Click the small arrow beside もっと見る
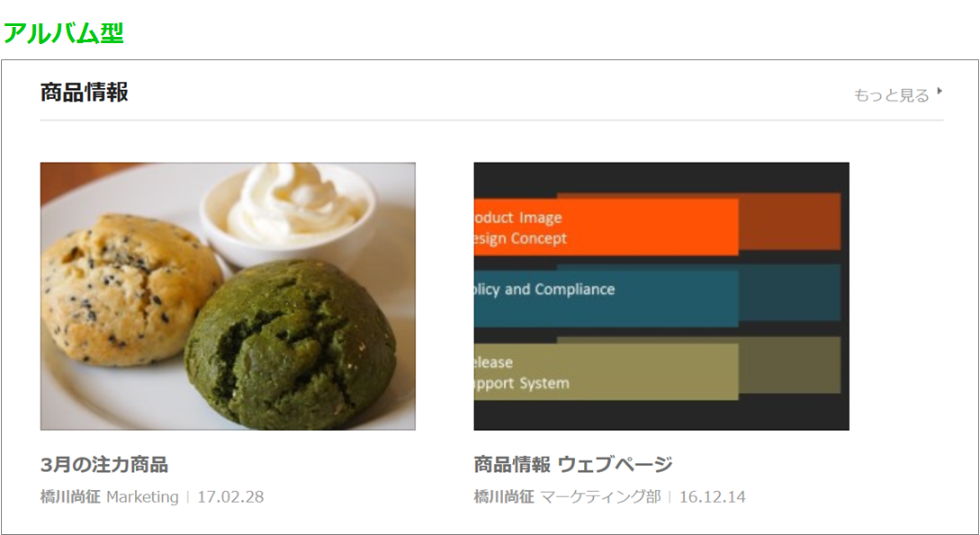This screenshot has height=535, width=980. [x=940, y=92]
